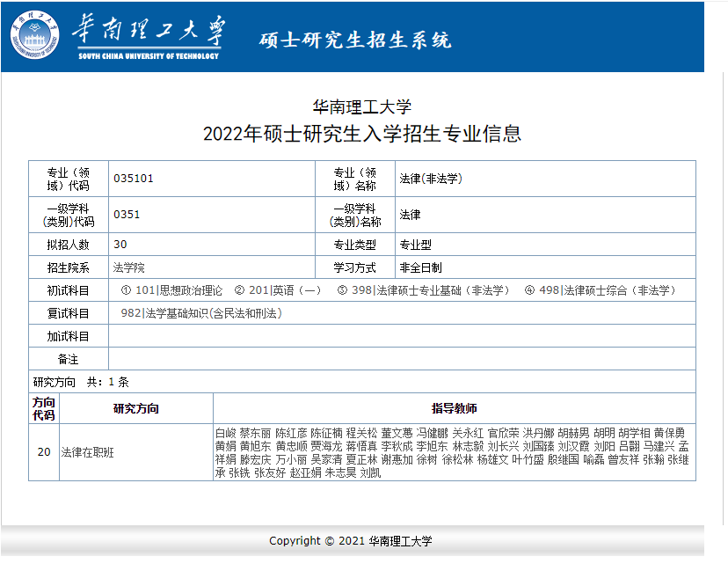Click advisor name 吴家清
Image resolution: width=728 pixels, height=571 pixels.
pos(326,460)
